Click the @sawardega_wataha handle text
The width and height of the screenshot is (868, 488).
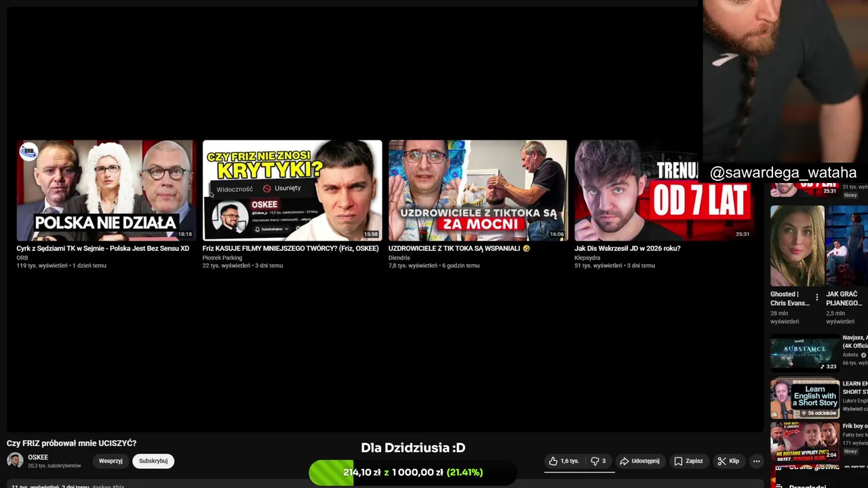[x=783, y=173]
